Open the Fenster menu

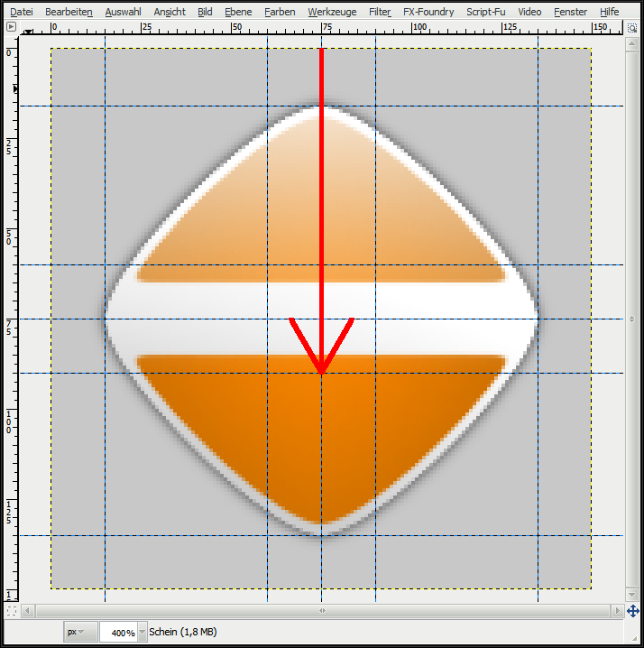coord(570,12)
